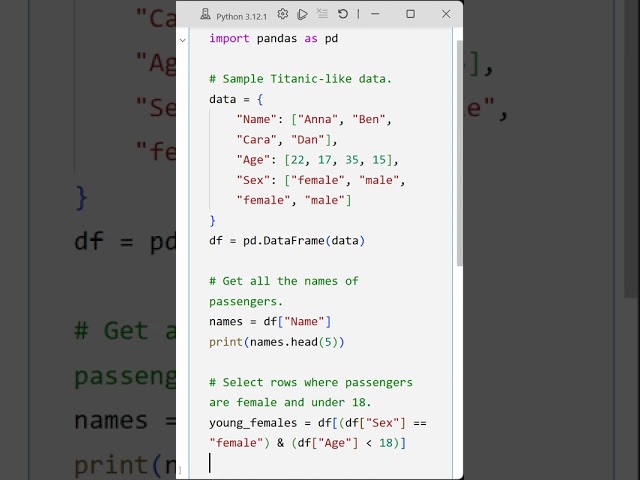
Task: Click the empty last line with the text cursor
Action: 320,463
